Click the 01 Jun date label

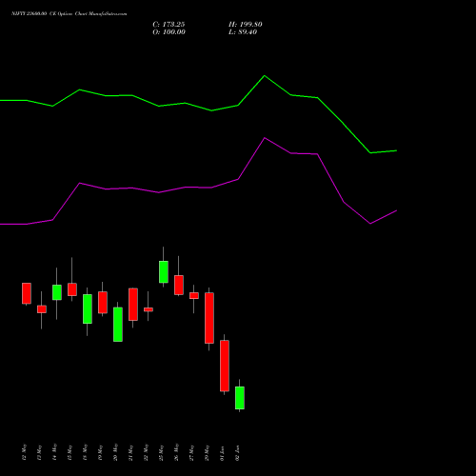[223, 453]
